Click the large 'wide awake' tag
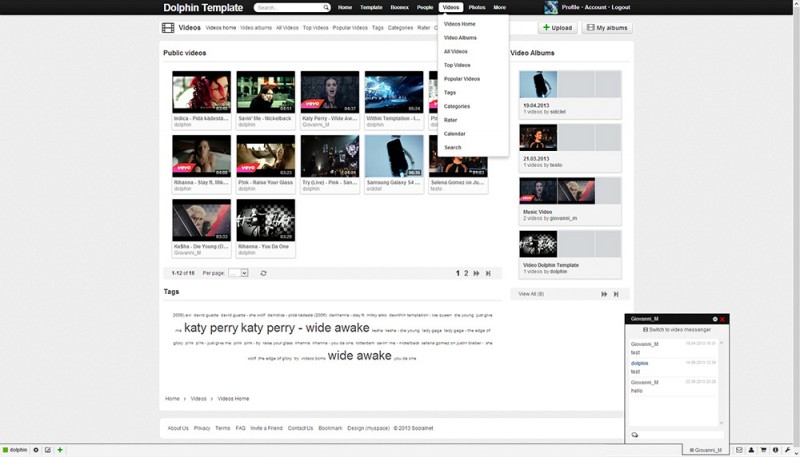 tap(360, 356)
